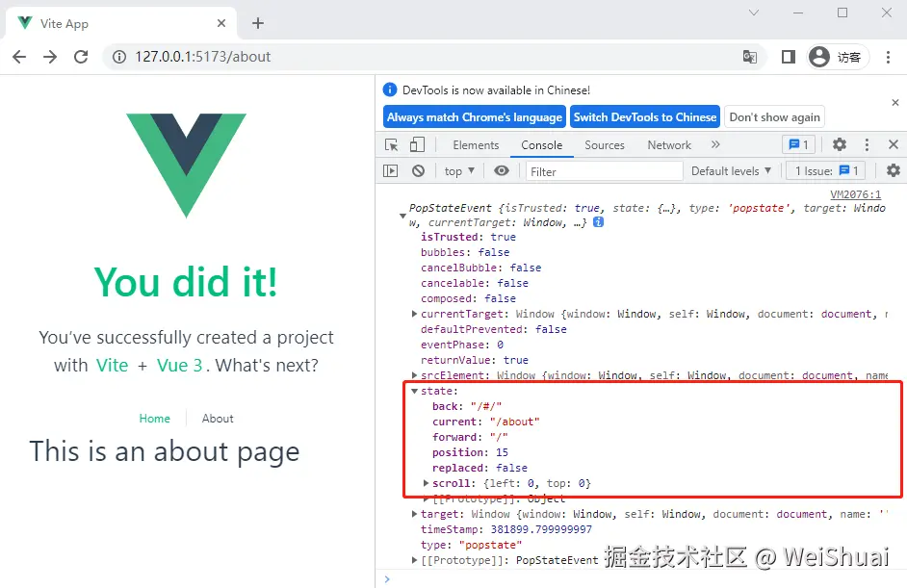
Task: Expand the srcElement property
Action: (414, 375)
